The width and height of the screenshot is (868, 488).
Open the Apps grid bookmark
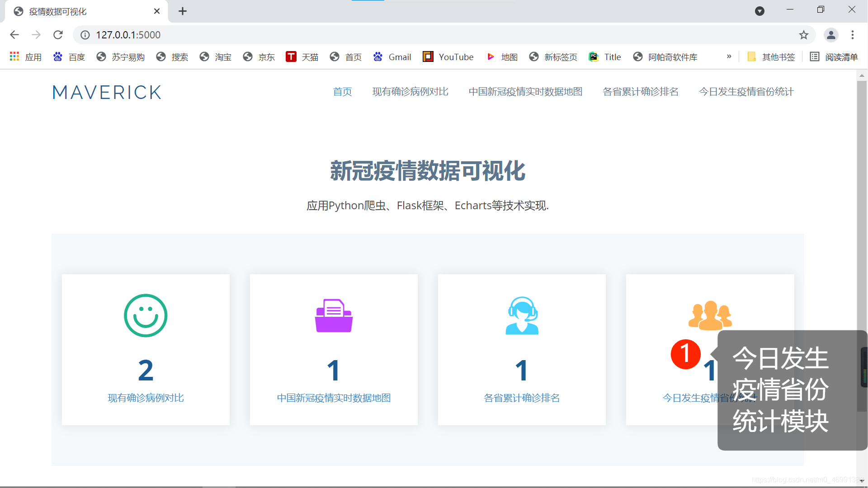pyautogui.click(x=25, y=57)
